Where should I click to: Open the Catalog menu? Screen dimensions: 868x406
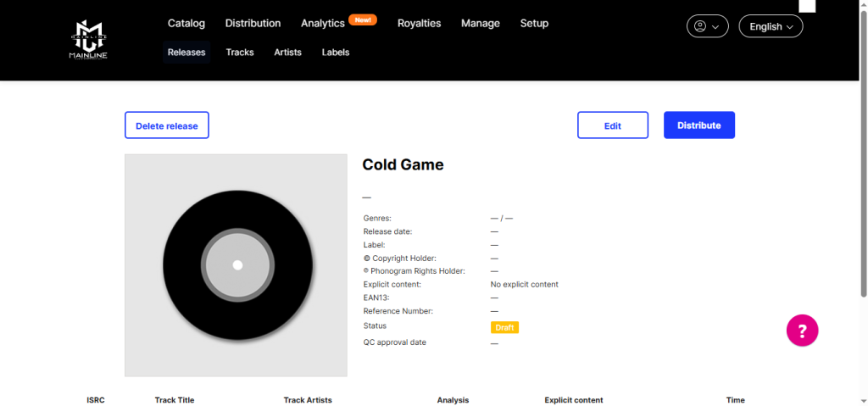(186, 23)
